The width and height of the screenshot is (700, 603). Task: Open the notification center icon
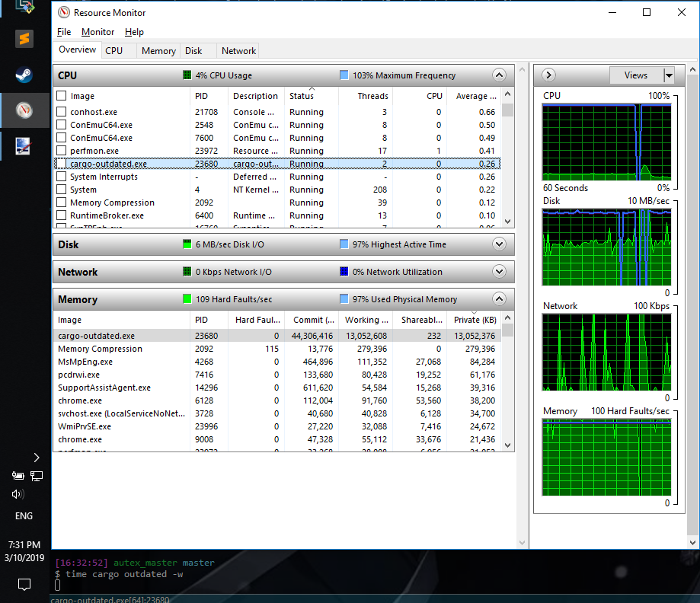[24, 584]
